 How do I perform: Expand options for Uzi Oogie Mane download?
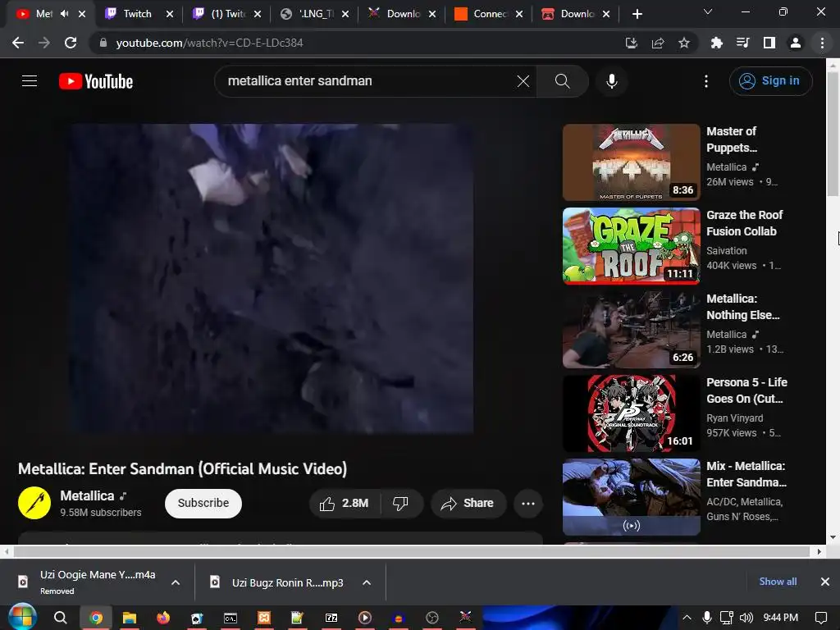click(x=176, y=582)
